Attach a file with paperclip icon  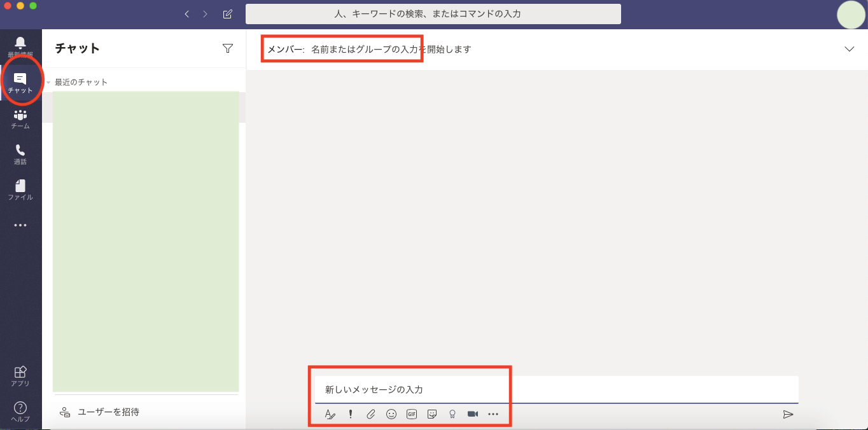tap(371, 414)
